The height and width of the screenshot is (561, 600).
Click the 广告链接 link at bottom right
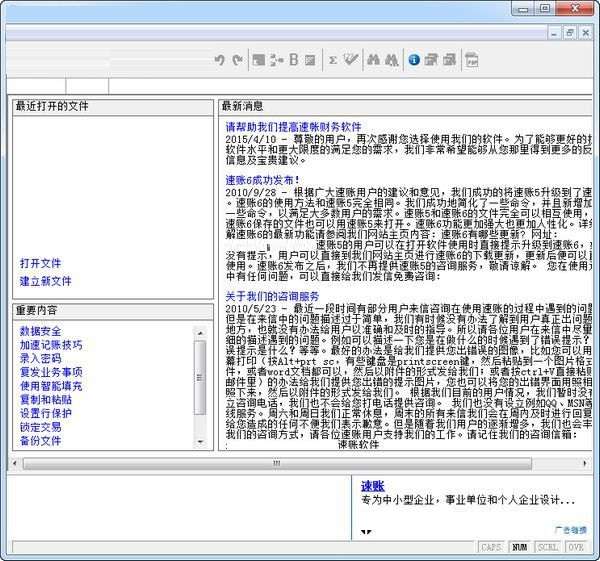[x=570, y=529]
